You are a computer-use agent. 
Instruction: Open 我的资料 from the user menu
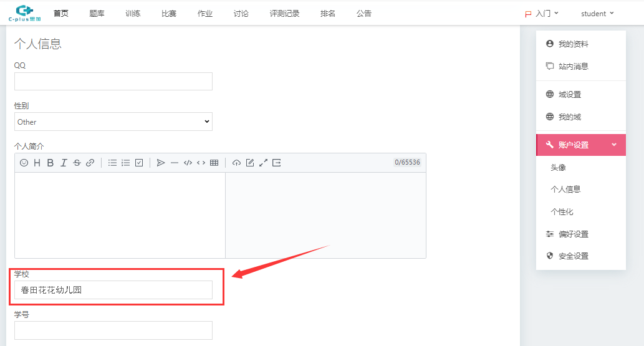click(573, 44)
